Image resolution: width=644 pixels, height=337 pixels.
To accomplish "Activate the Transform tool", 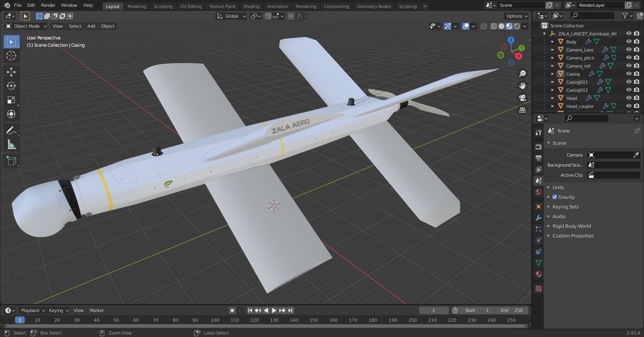I will coord(11,114).
